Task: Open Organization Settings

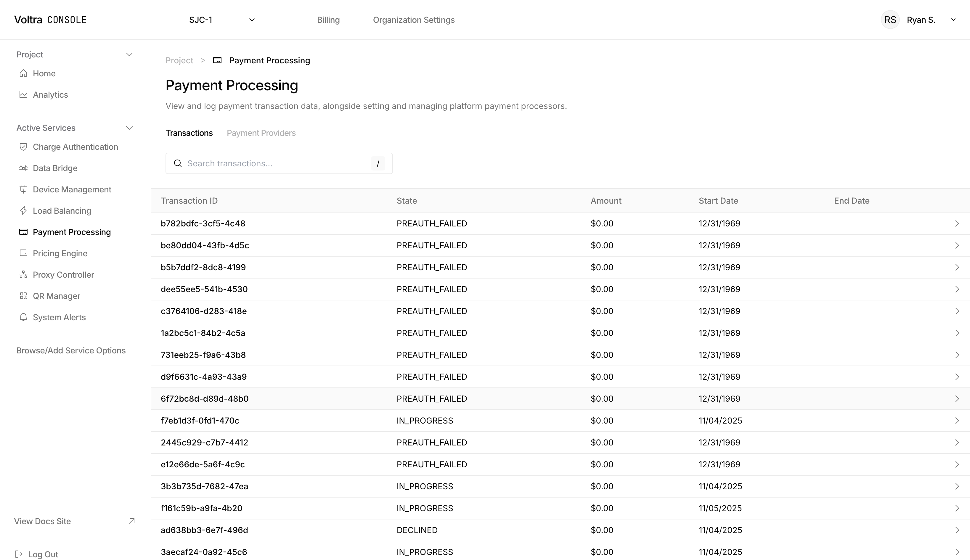Action: tap(414, 20)
